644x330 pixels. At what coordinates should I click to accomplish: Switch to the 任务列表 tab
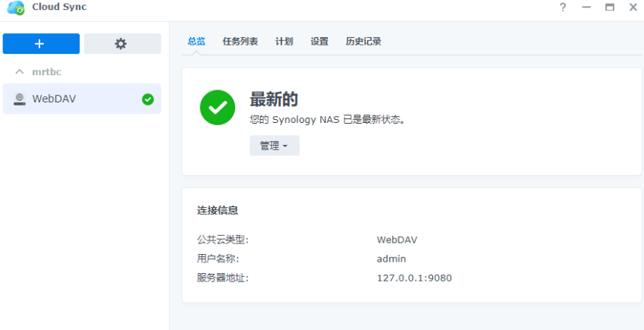pos(240,42)
